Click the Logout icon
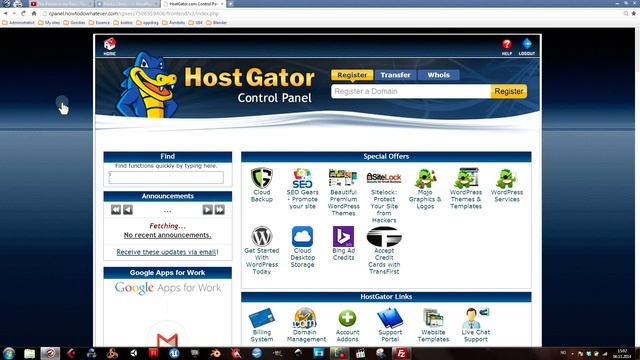The width and height of the screenshot is (640, 360). 527,47
